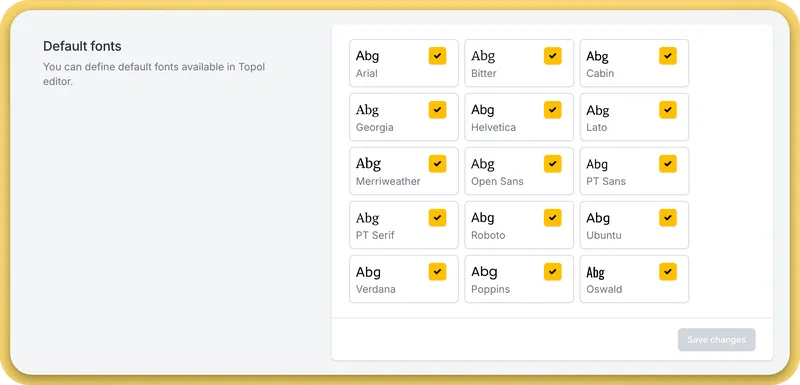800x385 pixels.
Task: Toggle the Georgia font checkbox
Action: tap(437, 110)
